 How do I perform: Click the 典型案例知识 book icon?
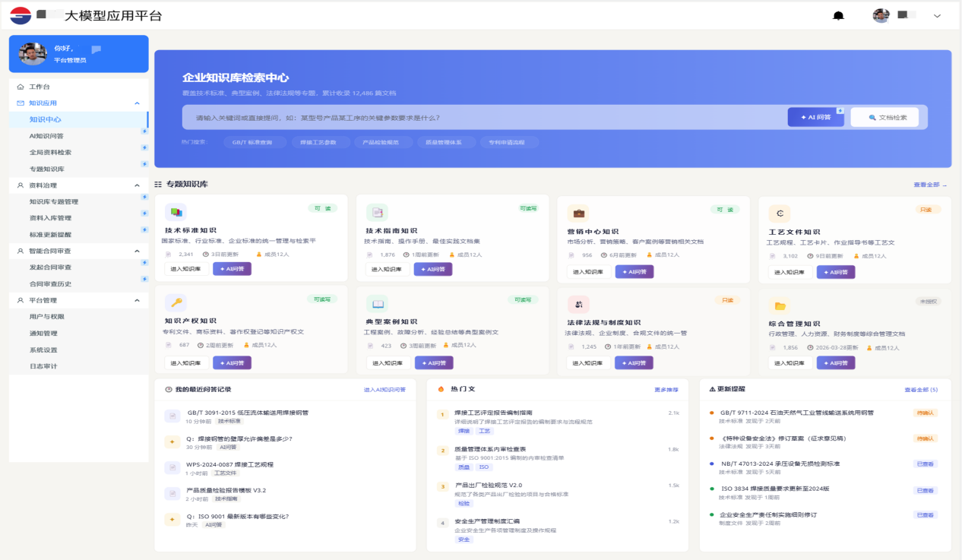378,304
